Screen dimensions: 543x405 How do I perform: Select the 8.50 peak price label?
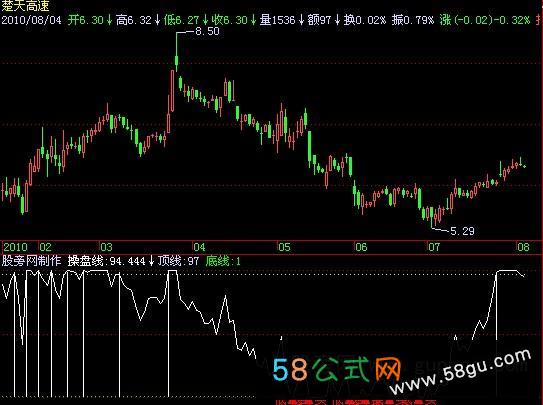tap(207, 31)
